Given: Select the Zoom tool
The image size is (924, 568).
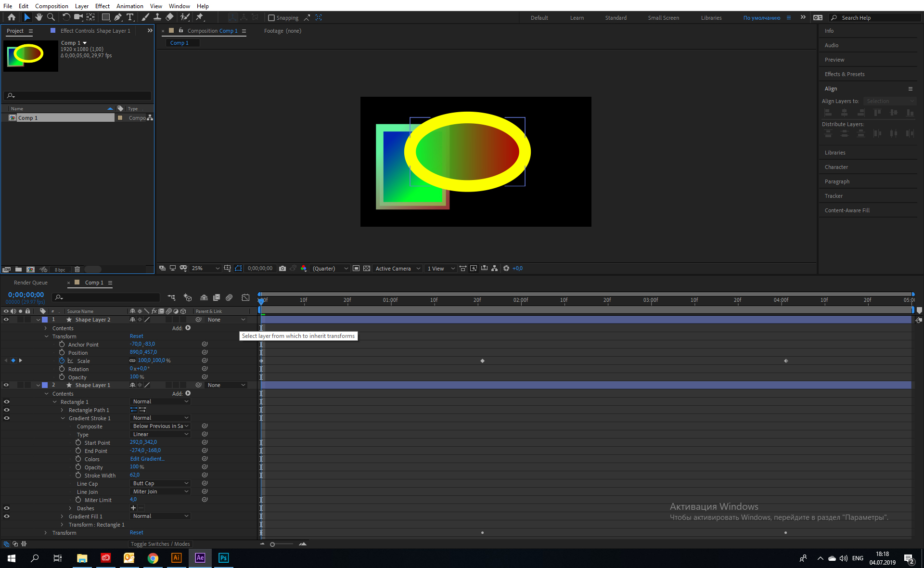Looking at the screenshot, I should point(51,17).
